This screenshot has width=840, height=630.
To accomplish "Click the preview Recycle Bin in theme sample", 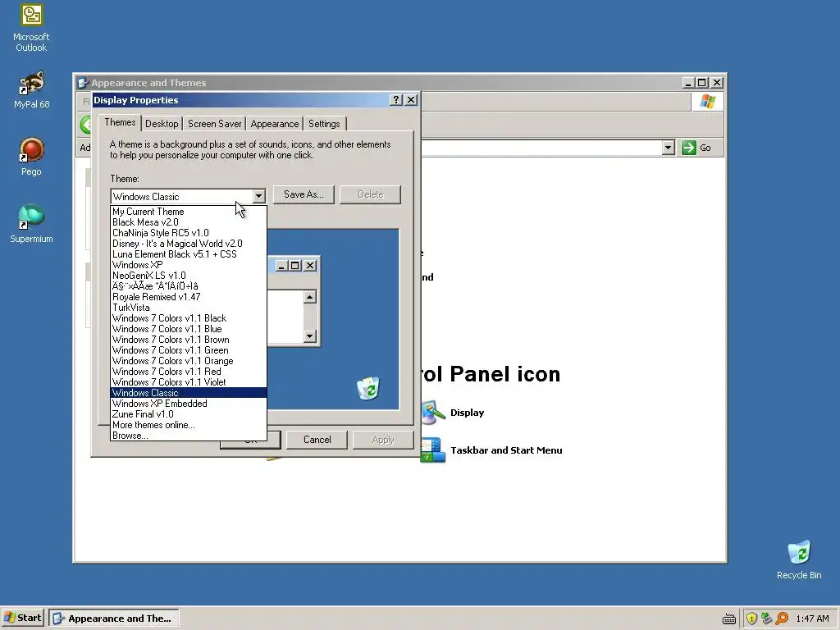I will [x=368, y=388].
